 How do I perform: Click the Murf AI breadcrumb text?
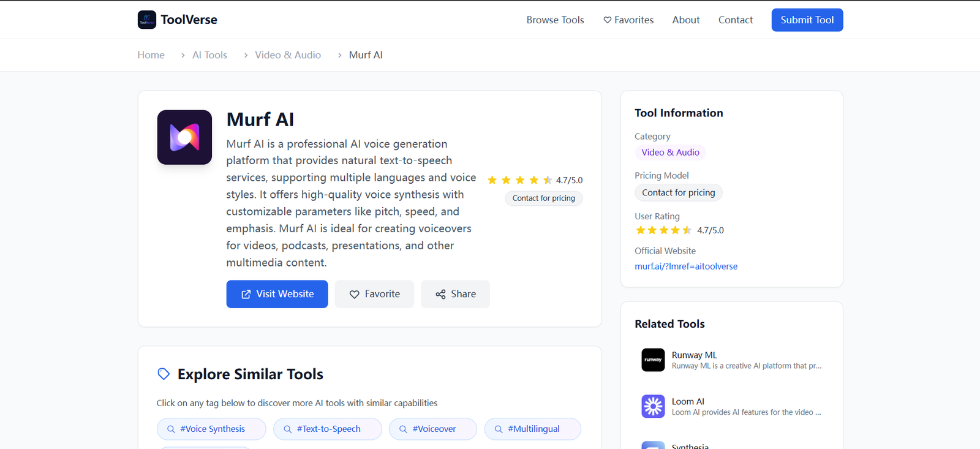366,55
